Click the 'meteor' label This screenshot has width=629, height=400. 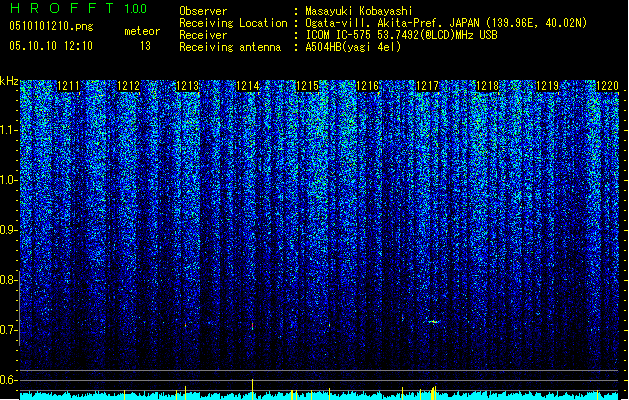(142, 31)
